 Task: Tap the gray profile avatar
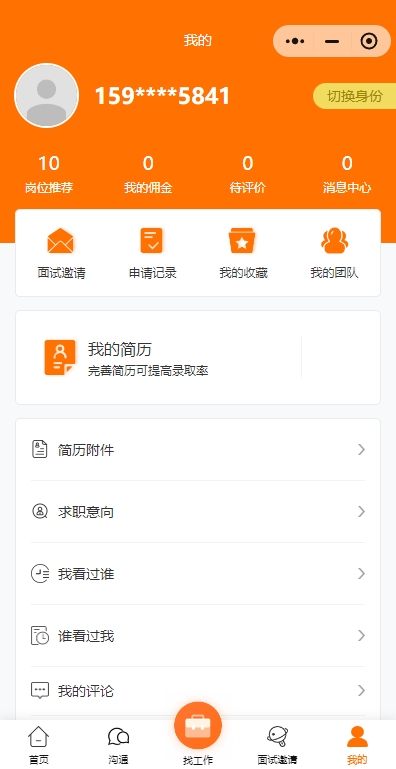(x=47, y=96)
